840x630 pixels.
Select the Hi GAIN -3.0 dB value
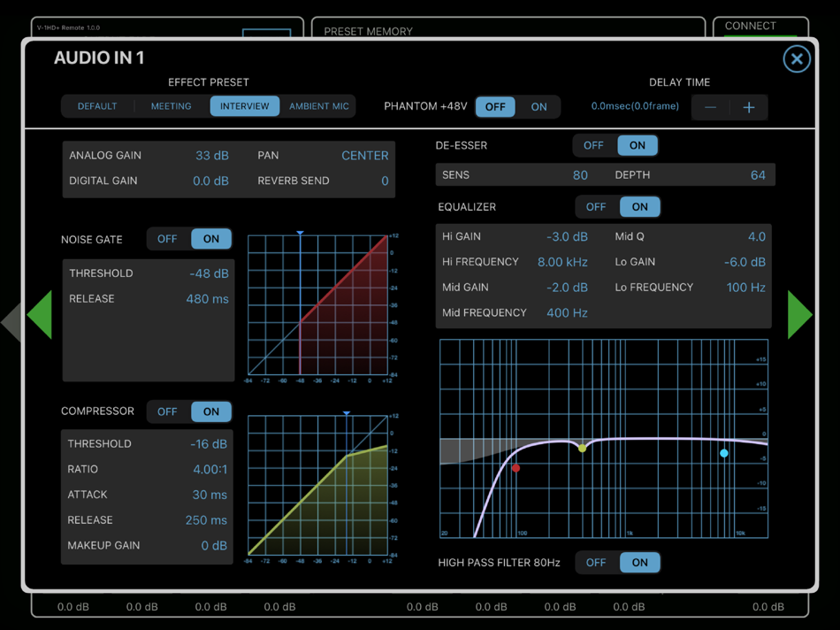pos(567,237)
